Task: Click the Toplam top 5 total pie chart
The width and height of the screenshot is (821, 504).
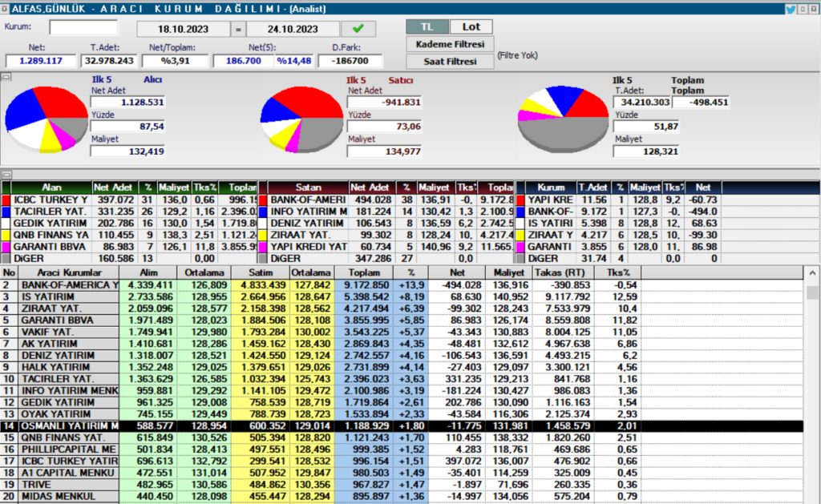Action: pyautogui.click(x=563, y=119)
